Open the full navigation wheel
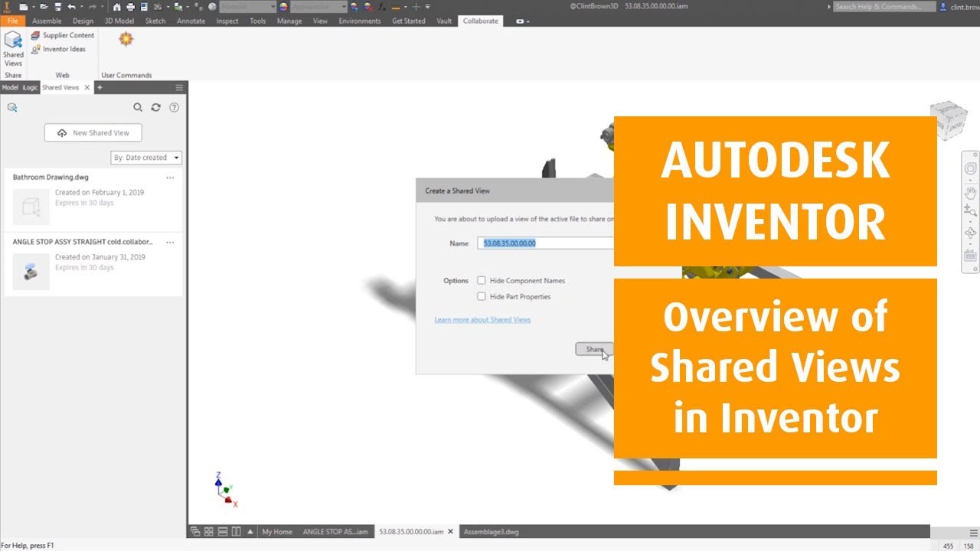980x551 pixels. [x=970, y=168]
